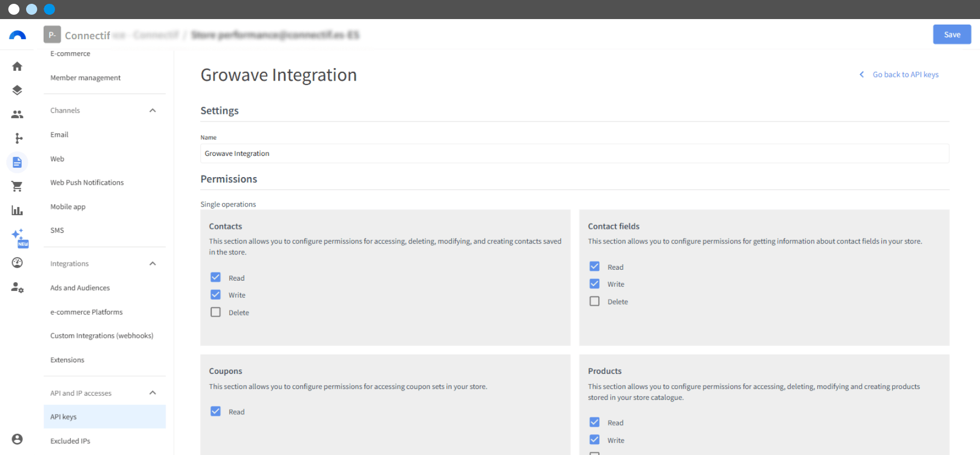This screenshot has height=455, width=980.
Task: Open the user settings gear icon
Action: tap(17, 287)
